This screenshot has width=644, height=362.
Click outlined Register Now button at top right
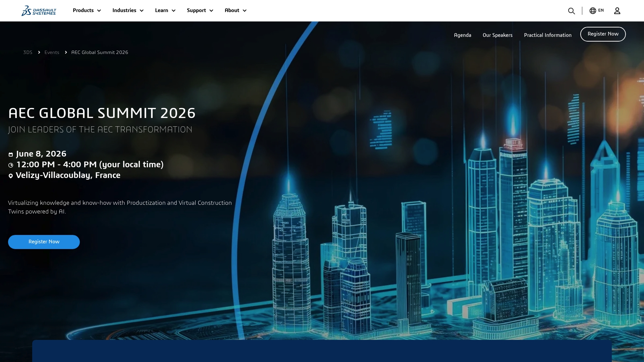[x=603, y=34]
